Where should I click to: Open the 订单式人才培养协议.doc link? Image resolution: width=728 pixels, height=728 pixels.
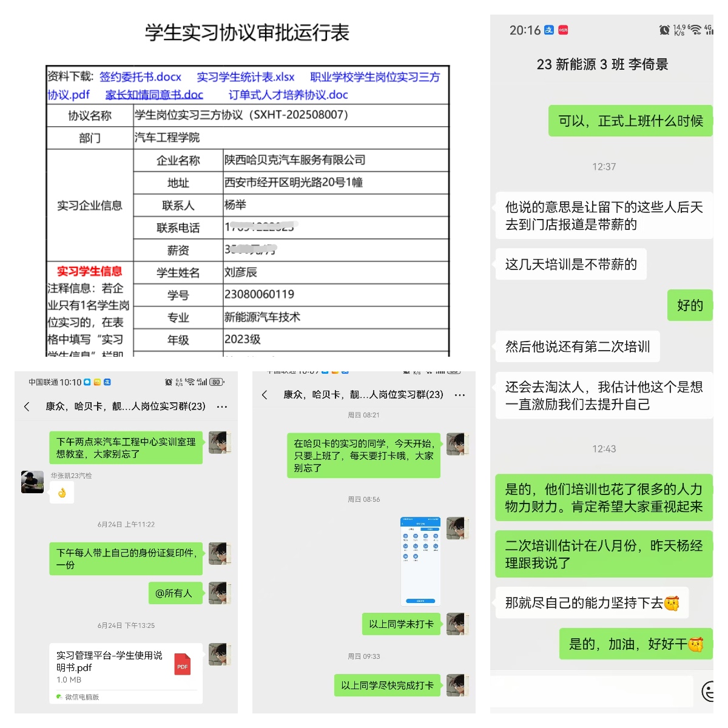pos(289,95)
